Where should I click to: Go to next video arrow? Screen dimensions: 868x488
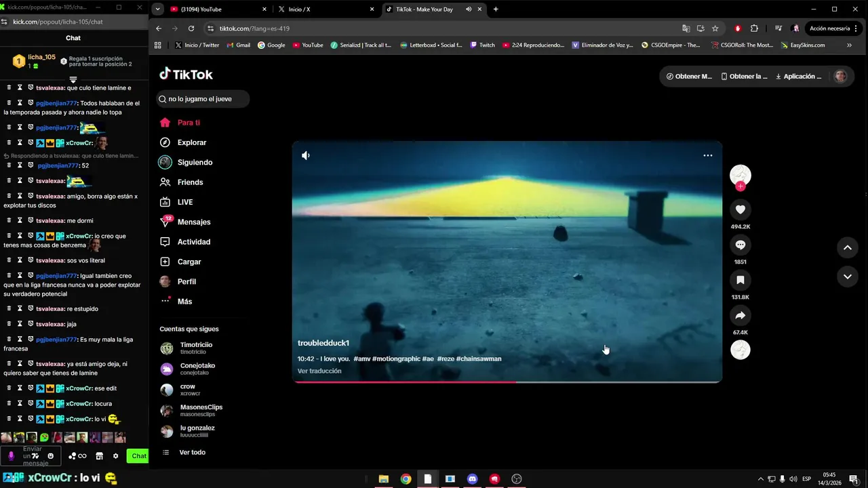click(x=847, y=277)
